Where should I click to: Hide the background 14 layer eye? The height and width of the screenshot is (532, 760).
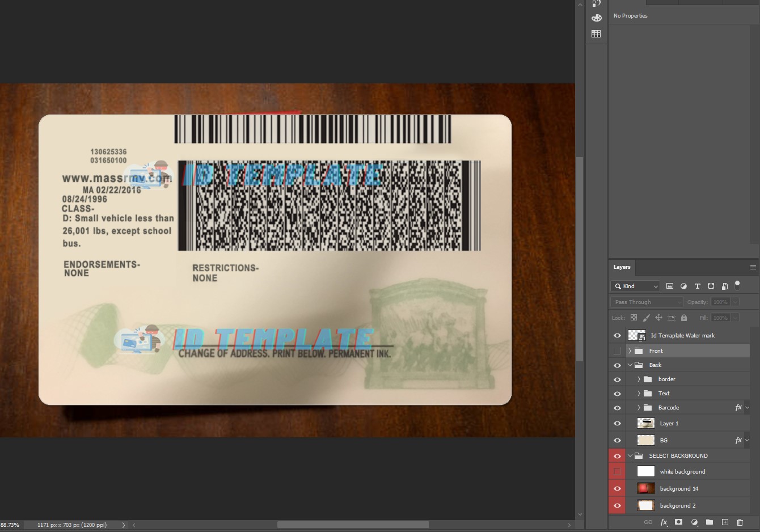coord(617,488)
